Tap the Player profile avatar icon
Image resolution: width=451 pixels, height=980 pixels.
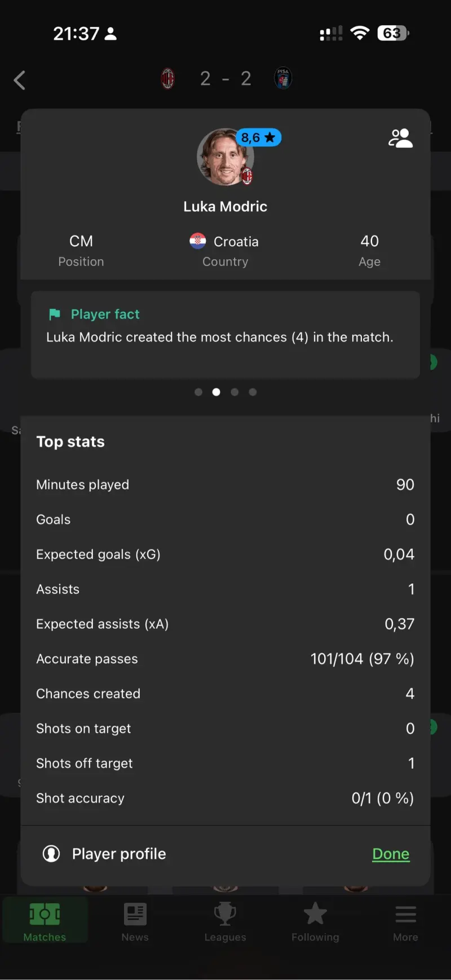point(51,854)
